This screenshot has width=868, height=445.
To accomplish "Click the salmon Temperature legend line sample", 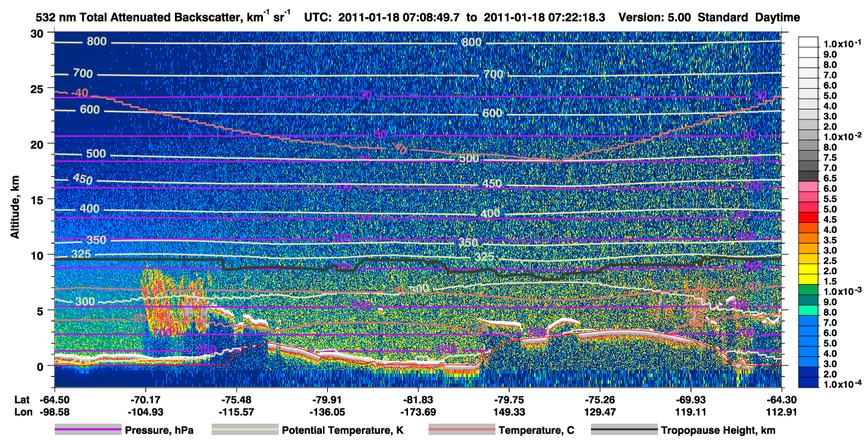I will click(461, 430).
